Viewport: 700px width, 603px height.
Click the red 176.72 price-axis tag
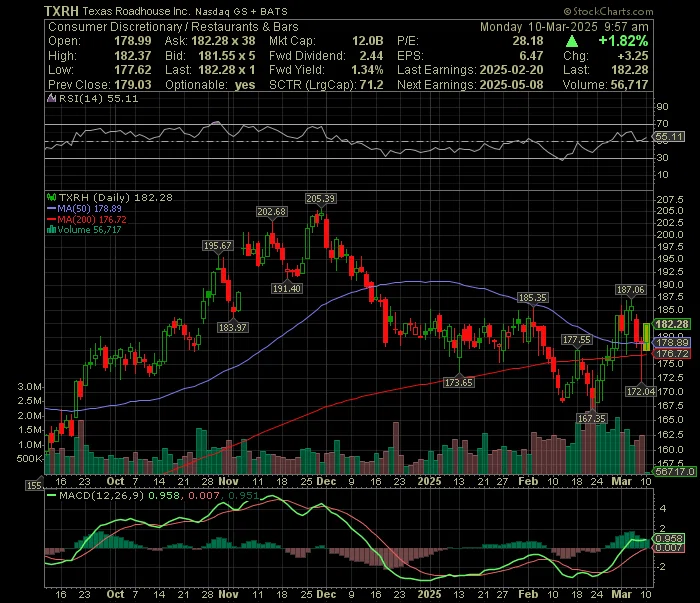(x=672, y=353)
